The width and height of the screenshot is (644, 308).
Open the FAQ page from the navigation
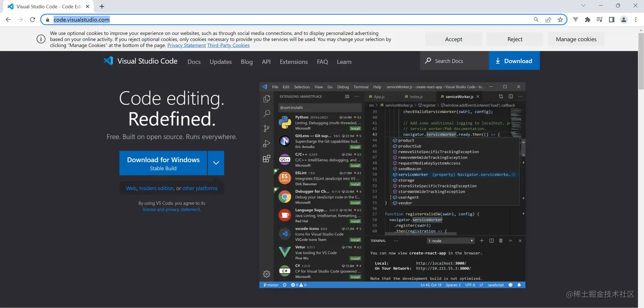(322, 62)
